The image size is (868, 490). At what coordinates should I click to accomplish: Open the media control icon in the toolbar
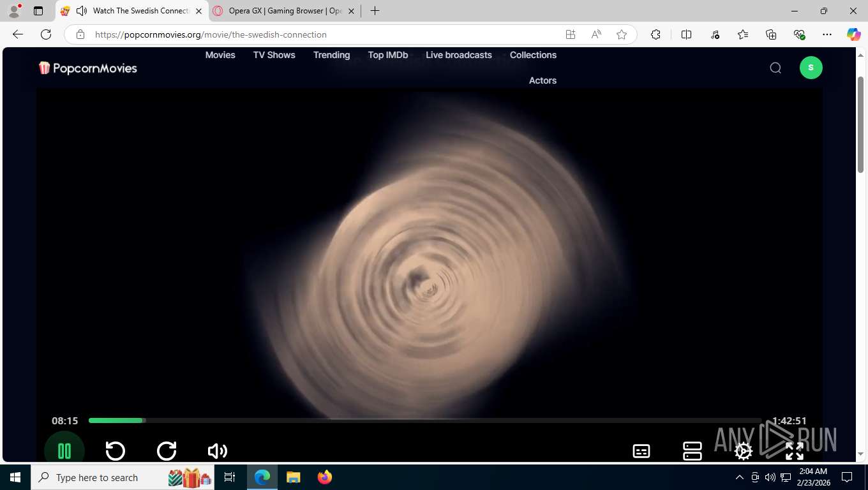pos(715,34)
